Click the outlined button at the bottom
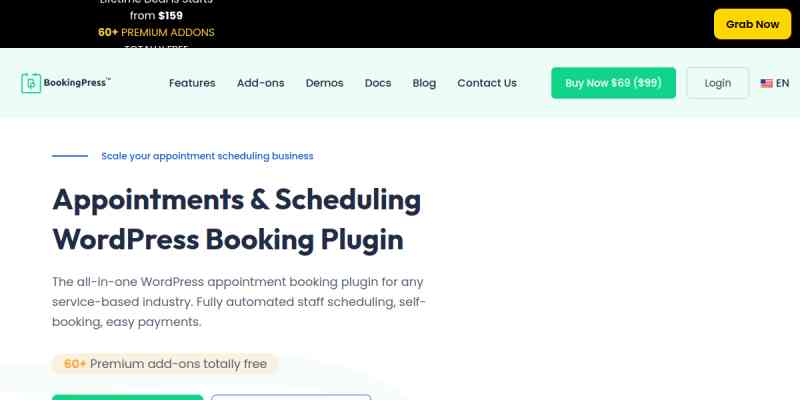The image size is (800, 400). 290,396
